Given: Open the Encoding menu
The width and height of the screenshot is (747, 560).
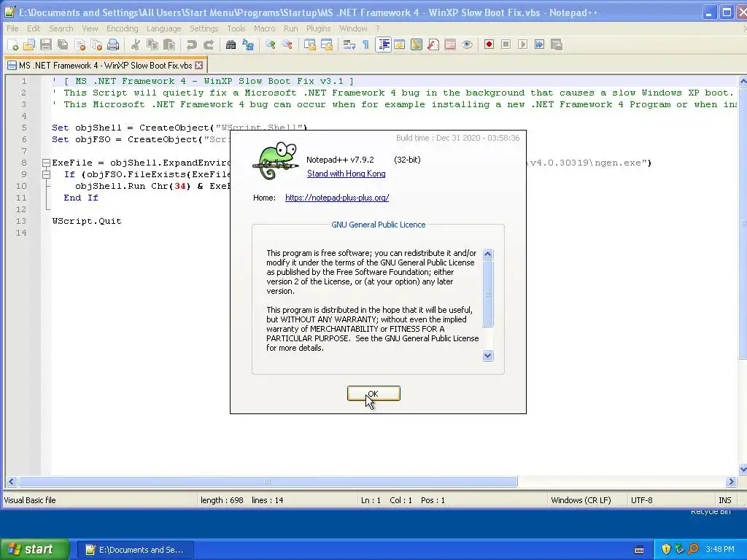Looking at the screenshot, I should (123, 28).
